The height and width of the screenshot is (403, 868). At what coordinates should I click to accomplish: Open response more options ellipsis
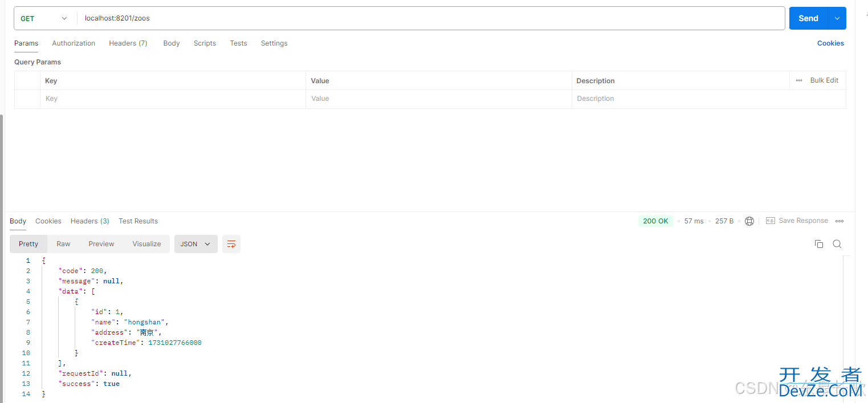click(840, 221)
